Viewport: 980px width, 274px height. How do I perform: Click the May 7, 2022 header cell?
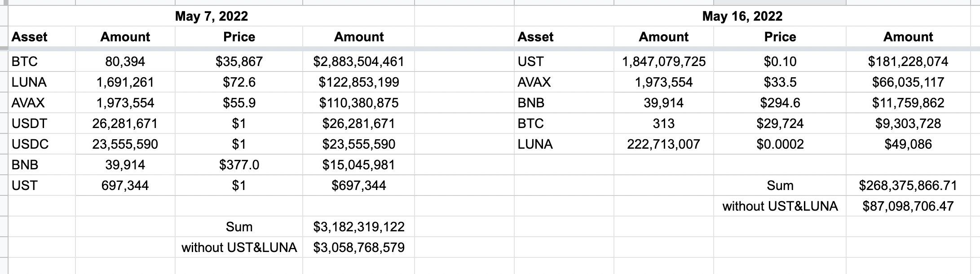(211, 16)
